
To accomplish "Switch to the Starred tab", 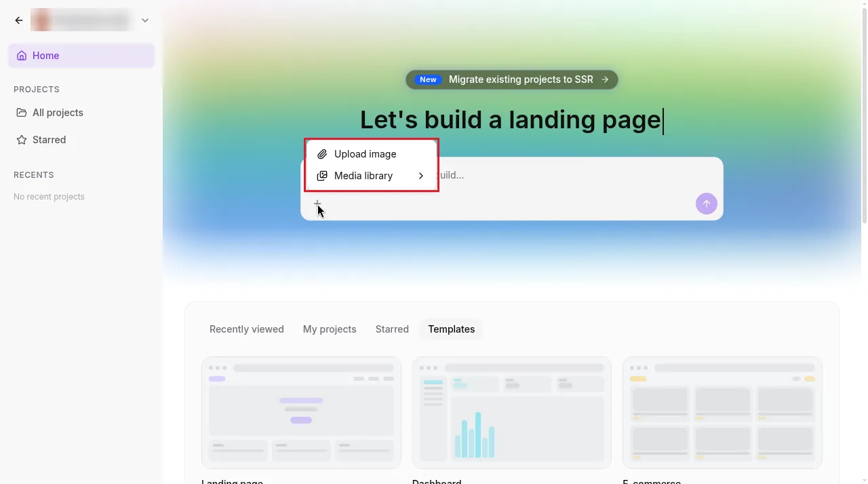I will (392, 329).
